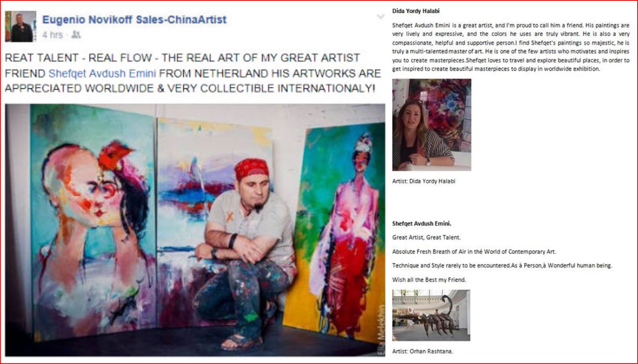Open the tagged Shefqet Avdush Emini link
The height and width of the screenshot is (364, 638).
(x=102, y=73)
